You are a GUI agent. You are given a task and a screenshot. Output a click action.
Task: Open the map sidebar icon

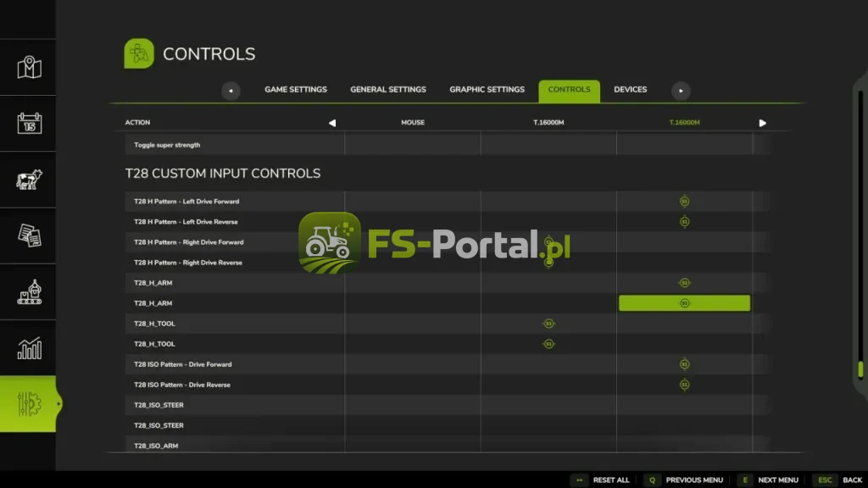[29, 68]
